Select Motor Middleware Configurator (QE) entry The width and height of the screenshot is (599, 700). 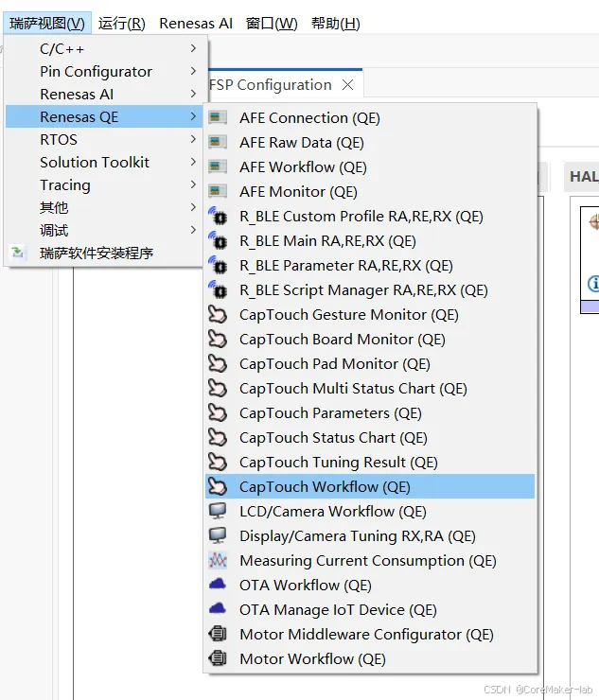[x=370, y=634]
